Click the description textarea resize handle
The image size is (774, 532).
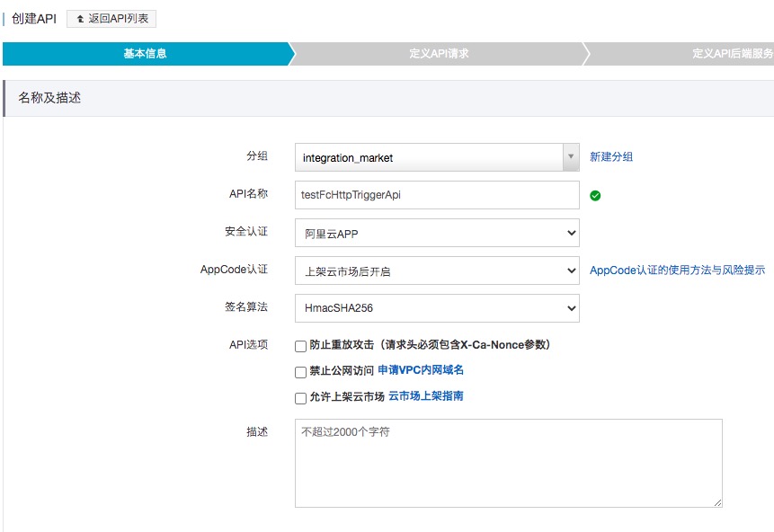point(717,503)
